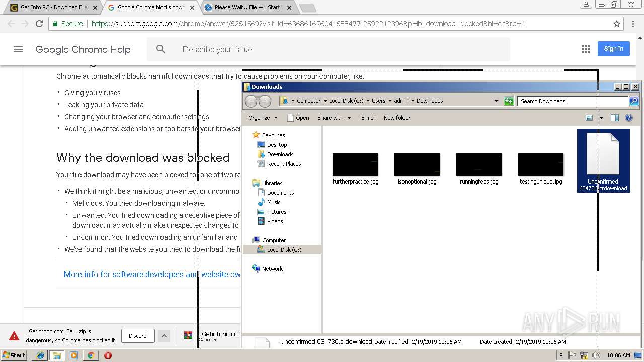This screenshot has width=644, height=362.
Task: Expand the arrow after Local Disk (C:) breadcrumb
Action: [x=368, y=101]
